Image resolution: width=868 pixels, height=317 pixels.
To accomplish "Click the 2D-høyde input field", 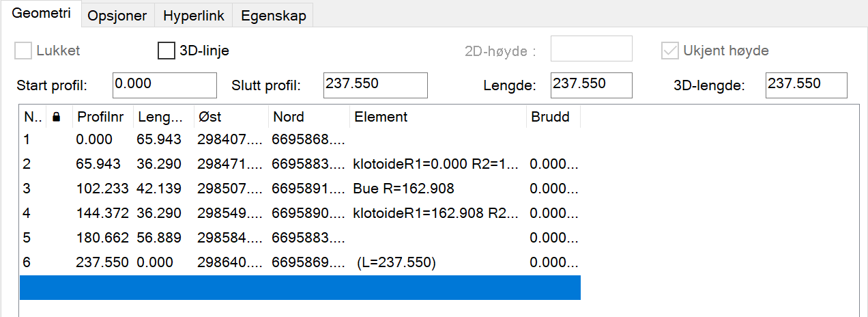I will pos(591,49).
